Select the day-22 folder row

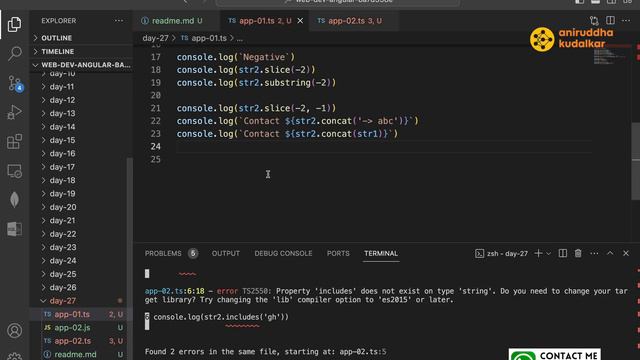(x=81, y=234)
